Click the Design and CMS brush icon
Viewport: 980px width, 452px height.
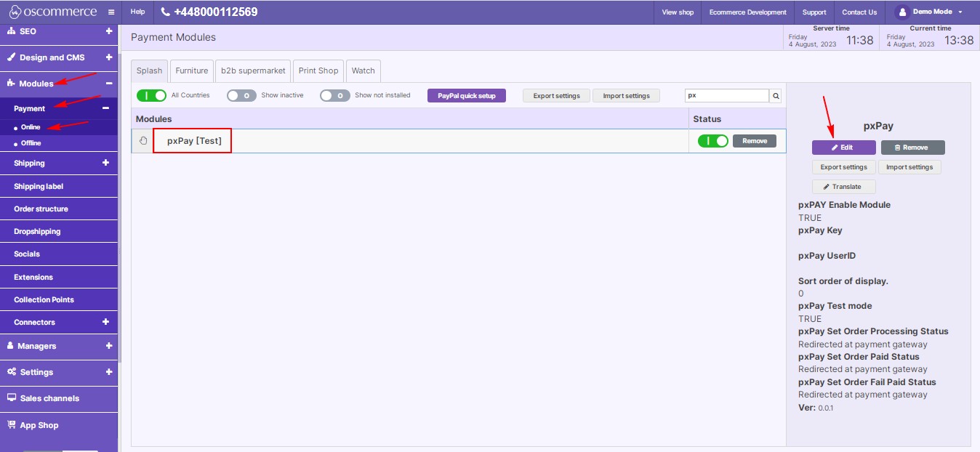(x=11, y=57)
